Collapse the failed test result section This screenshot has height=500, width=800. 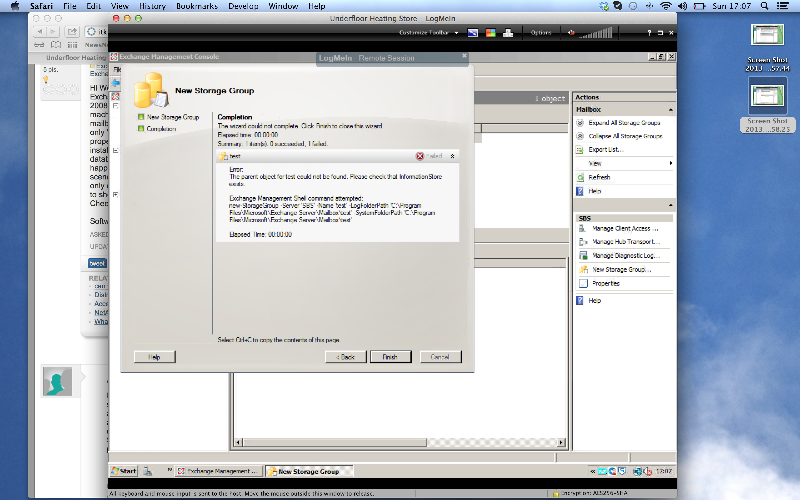click(453, 156)
